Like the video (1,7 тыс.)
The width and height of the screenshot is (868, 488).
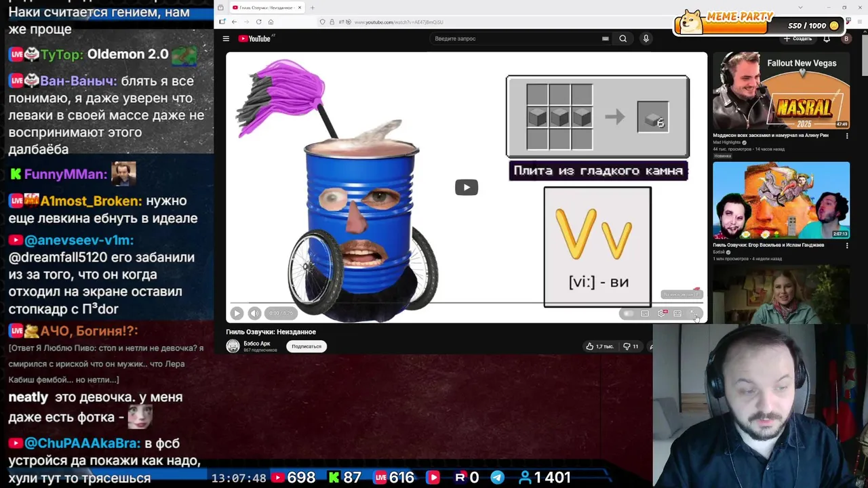click(599, 346)
